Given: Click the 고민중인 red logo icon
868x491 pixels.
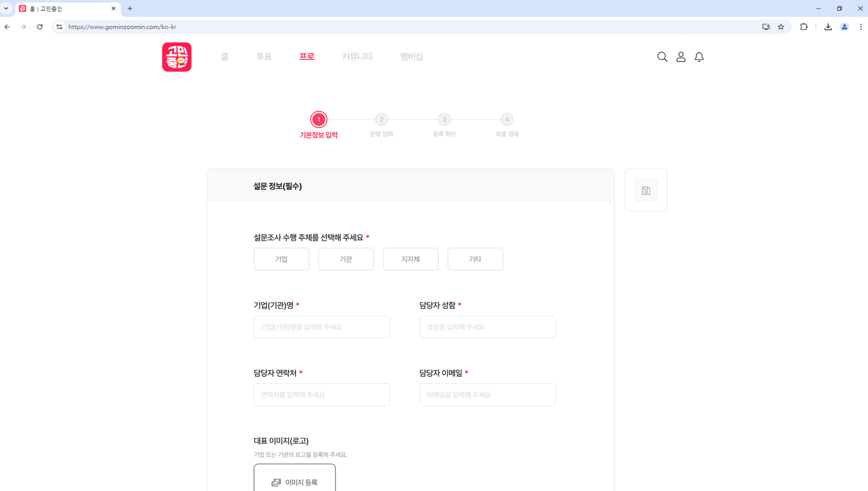Looking at the screenshot, I should tap(177, 57).
